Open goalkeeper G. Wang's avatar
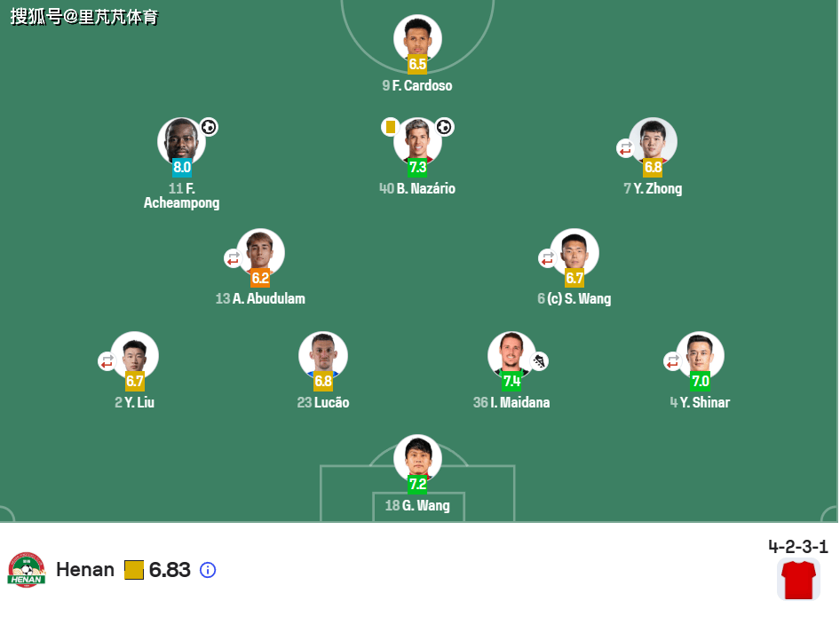Image resolution: width=840 pixels, height=617 pixels. (417, 457)
